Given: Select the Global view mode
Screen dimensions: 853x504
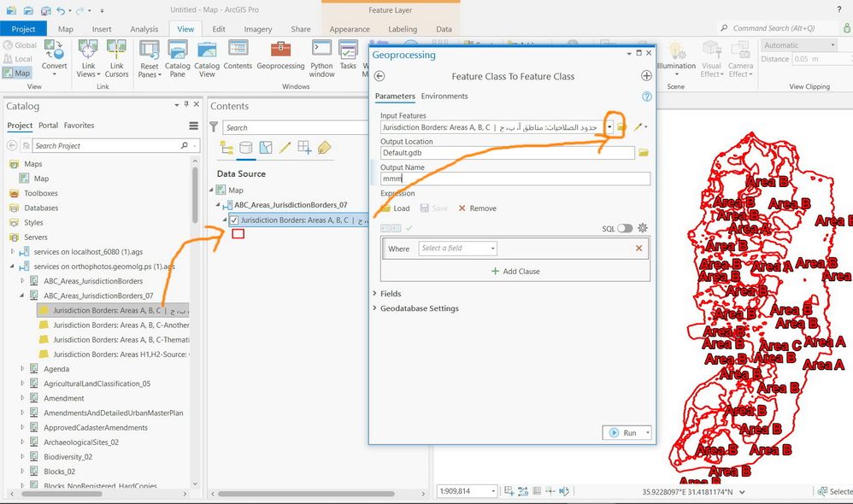Looking at the screenshot, I should [20, 45].
